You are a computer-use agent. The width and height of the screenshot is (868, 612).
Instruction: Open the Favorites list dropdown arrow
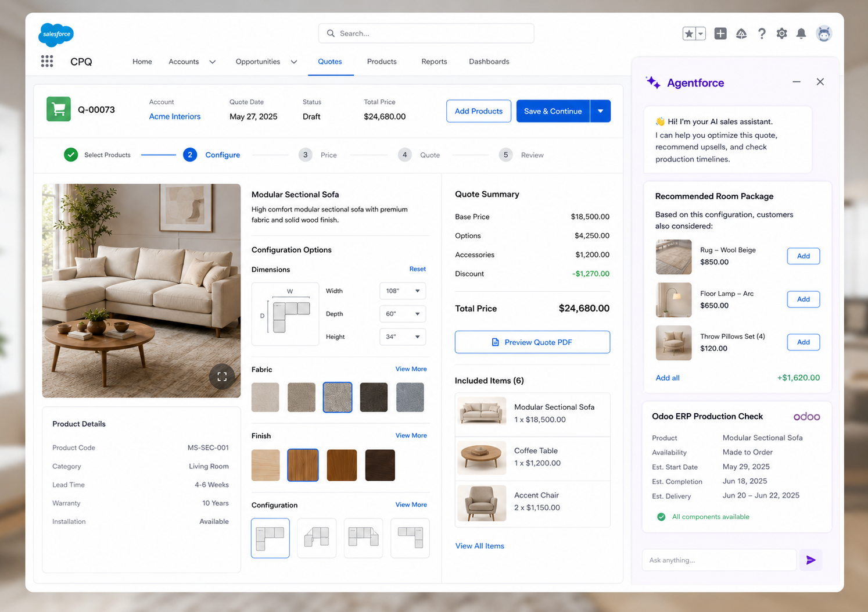tap(701, 34)
